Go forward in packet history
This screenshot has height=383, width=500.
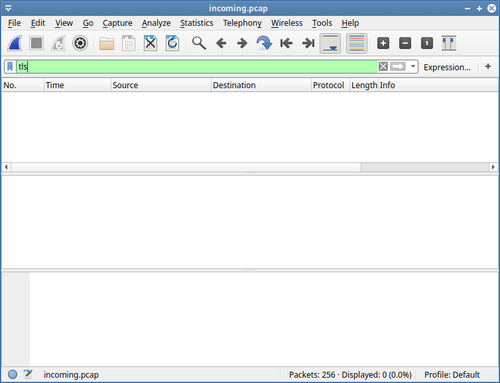coord(242,43)
